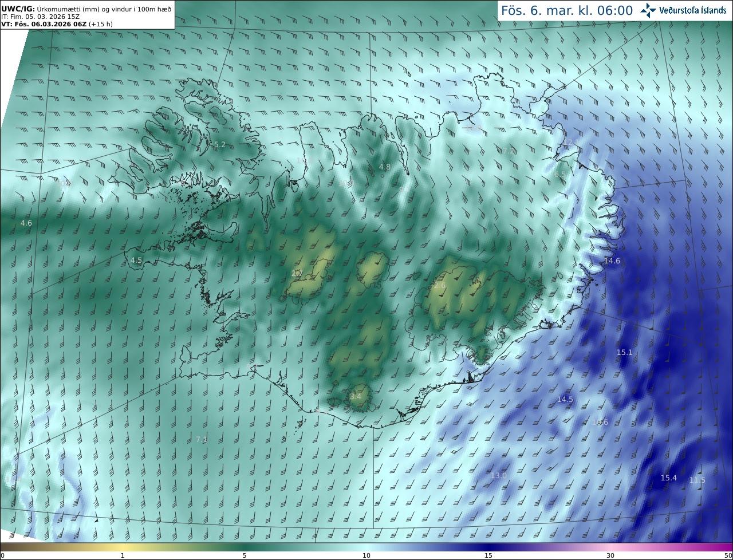Click the 6.5 value in northeast Iceland
This screenshot has width=733, height=560.
pos(560,174)
